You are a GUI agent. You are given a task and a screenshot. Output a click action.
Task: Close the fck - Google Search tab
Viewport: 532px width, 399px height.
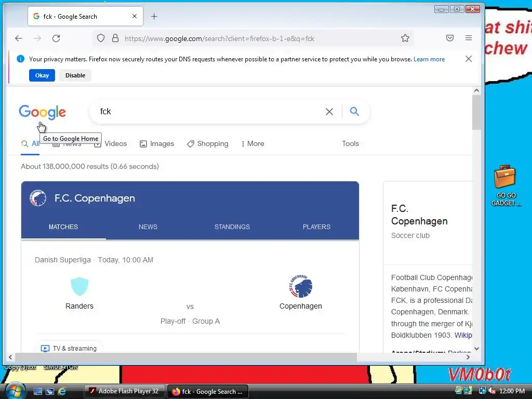click(x=135, y=16)
